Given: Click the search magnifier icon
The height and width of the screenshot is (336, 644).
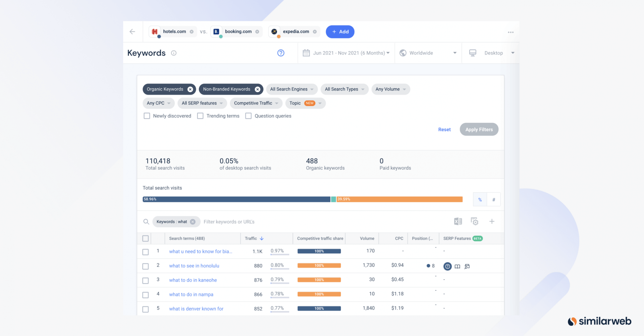Looking at the screenshot, I should tap(146, 222).
